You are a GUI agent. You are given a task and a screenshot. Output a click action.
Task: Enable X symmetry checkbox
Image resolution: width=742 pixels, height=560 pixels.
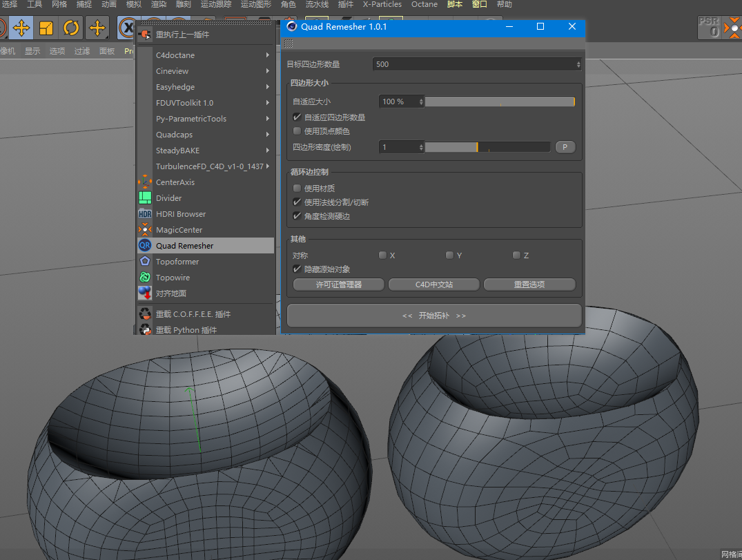tap(383, 255)
